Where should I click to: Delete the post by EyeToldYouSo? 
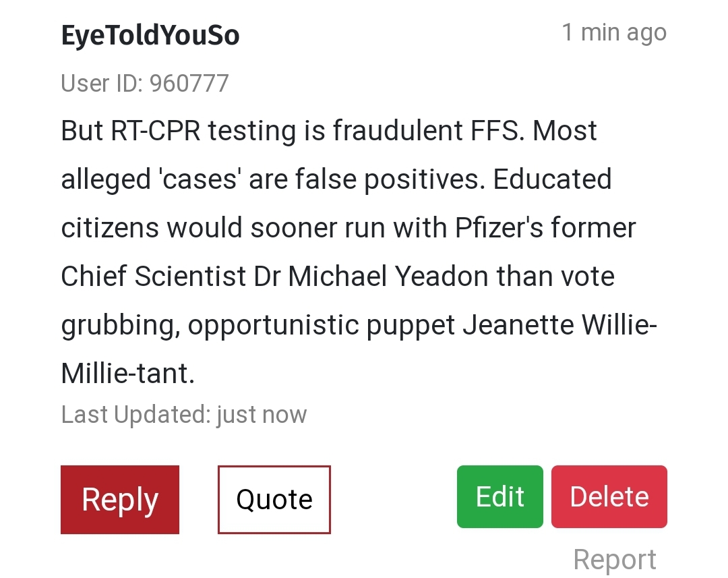click(609, 496)
